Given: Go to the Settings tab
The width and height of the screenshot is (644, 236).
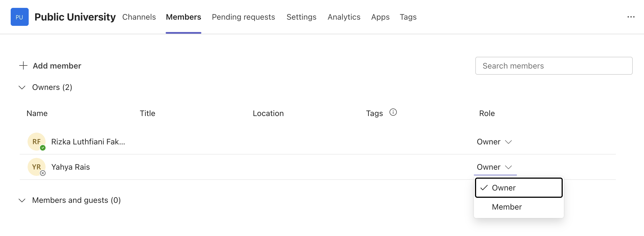Looking at the screenshot, I should [301, 17].
